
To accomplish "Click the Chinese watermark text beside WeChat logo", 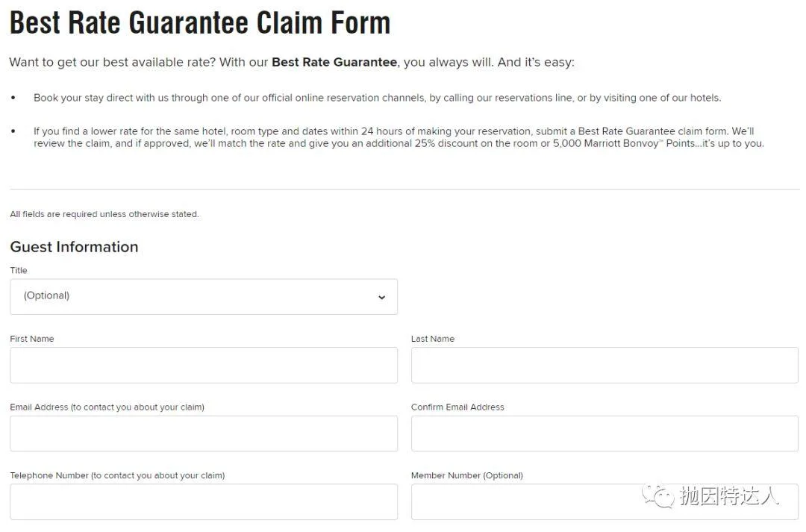I will (729, 495).
